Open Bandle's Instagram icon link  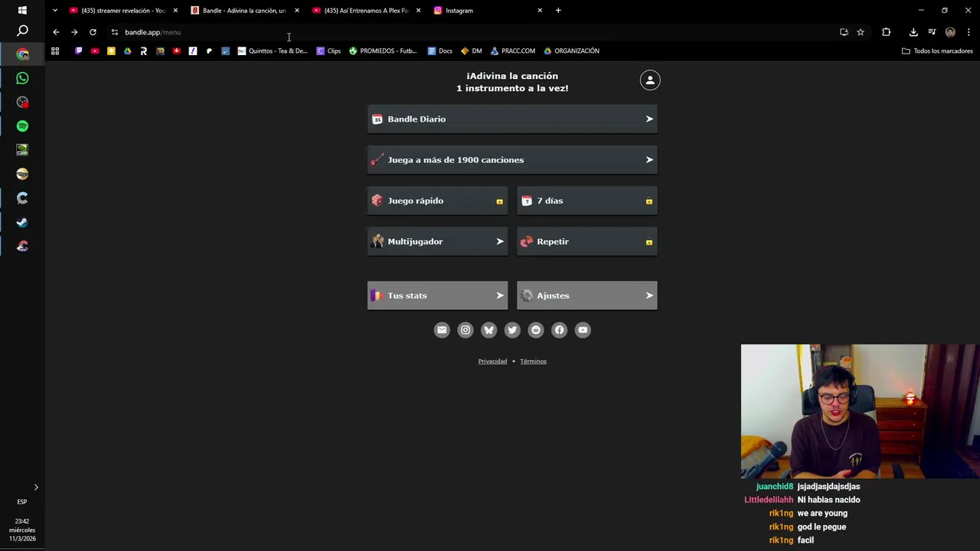465,330
